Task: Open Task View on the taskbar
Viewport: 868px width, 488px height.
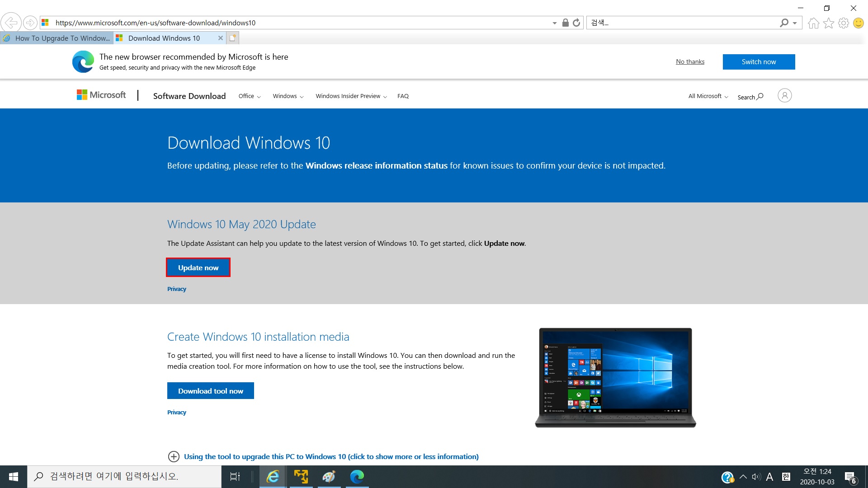Action: tap(235, 476)
